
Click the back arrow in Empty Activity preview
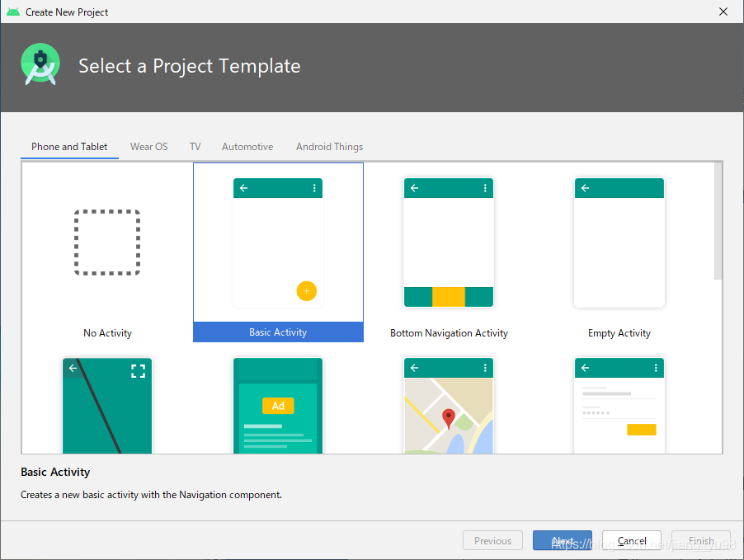tap(586, 188)
